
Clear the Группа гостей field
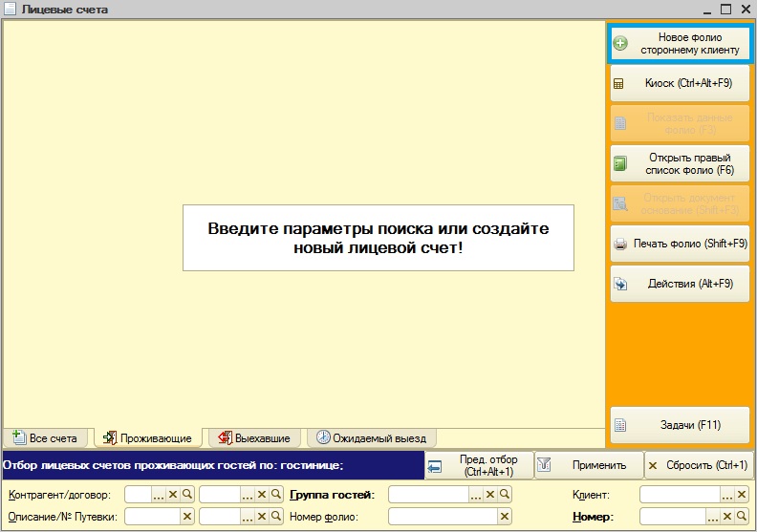(490, 495)
